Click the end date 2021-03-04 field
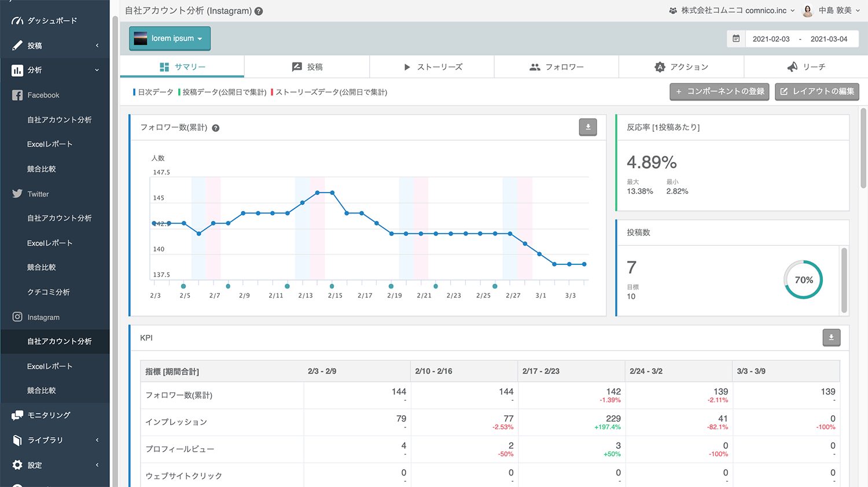Image resolution: width=868 pixels, height=487 pixels. [x=829, y=39]
